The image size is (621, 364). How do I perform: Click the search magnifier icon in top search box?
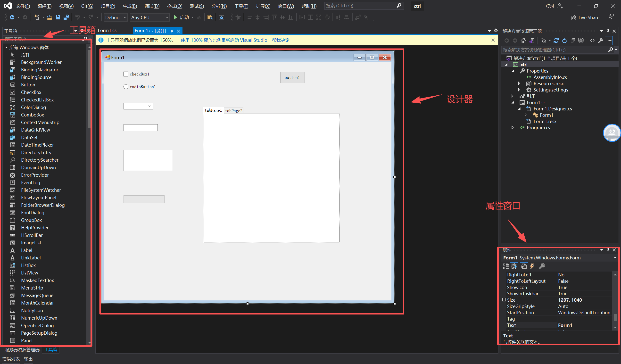pyautogui.click(x=399, y=6)
